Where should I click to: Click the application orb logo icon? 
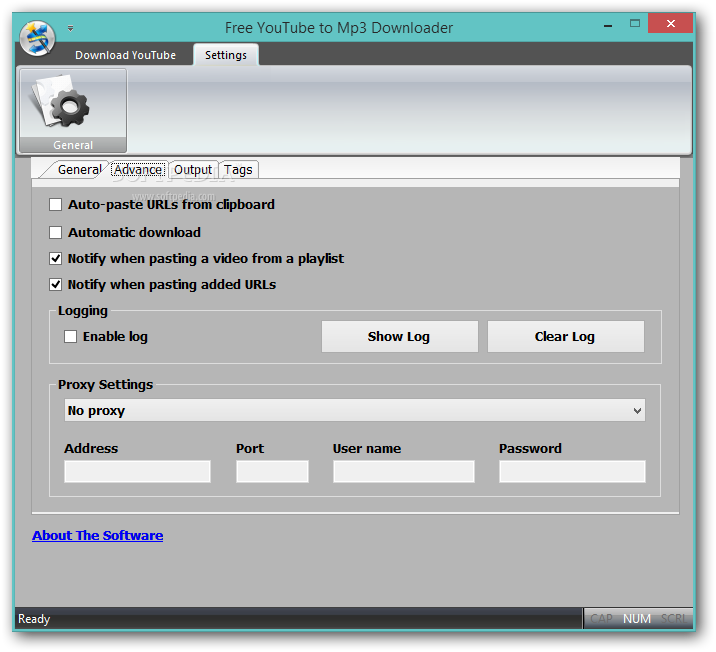pos(37,38)
